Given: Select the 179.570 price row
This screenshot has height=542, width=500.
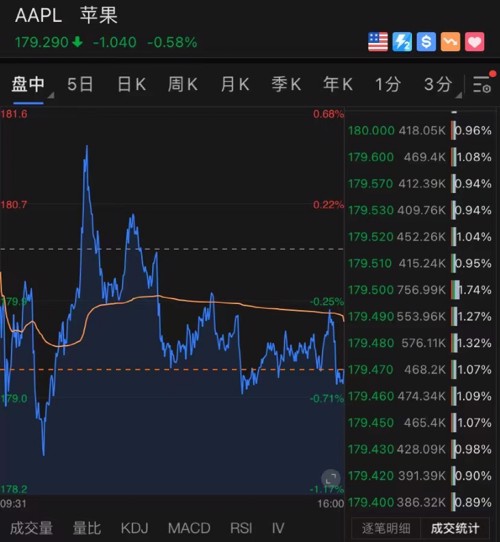Looking at the screenshot, I should pos(420,184).
